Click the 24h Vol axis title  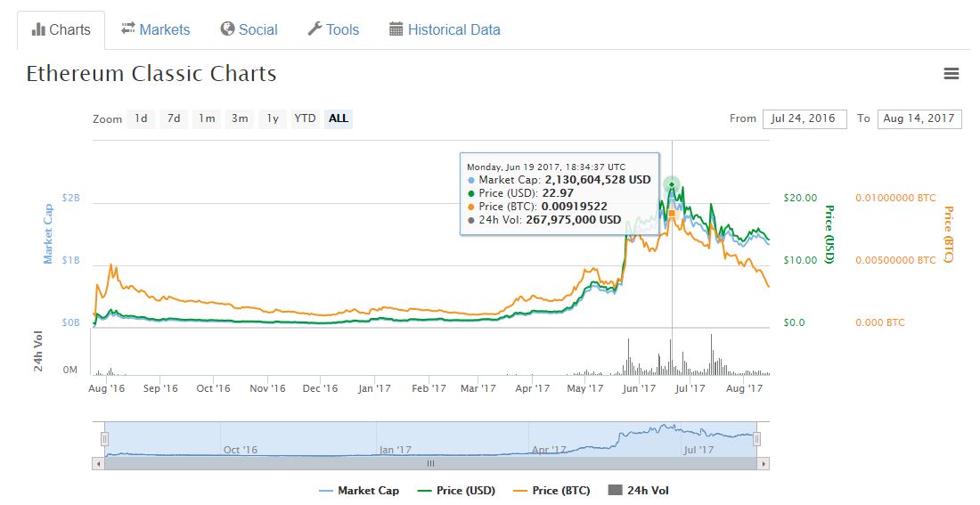coord(38,352)
